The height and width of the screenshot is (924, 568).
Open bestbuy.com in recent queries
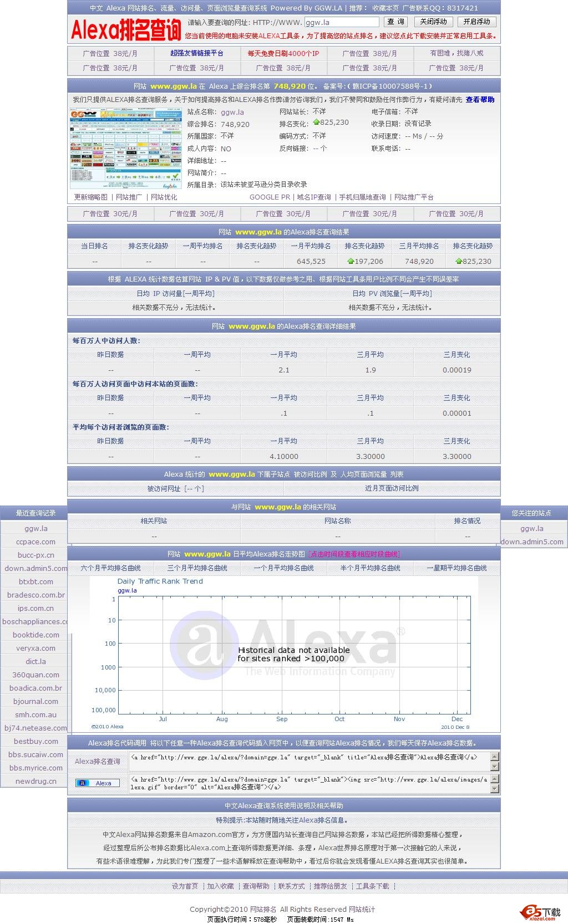pos(35,742)
